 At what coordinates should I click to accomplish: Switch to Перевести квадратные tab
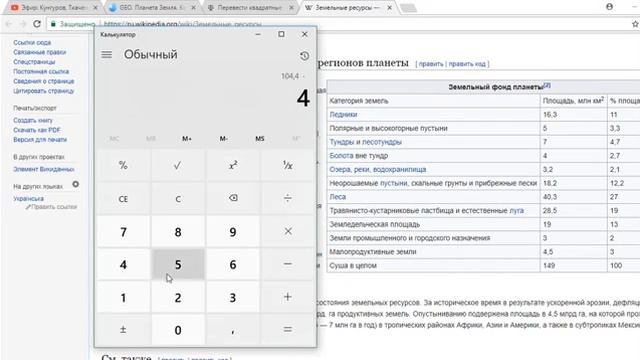(x=250, y=7)
